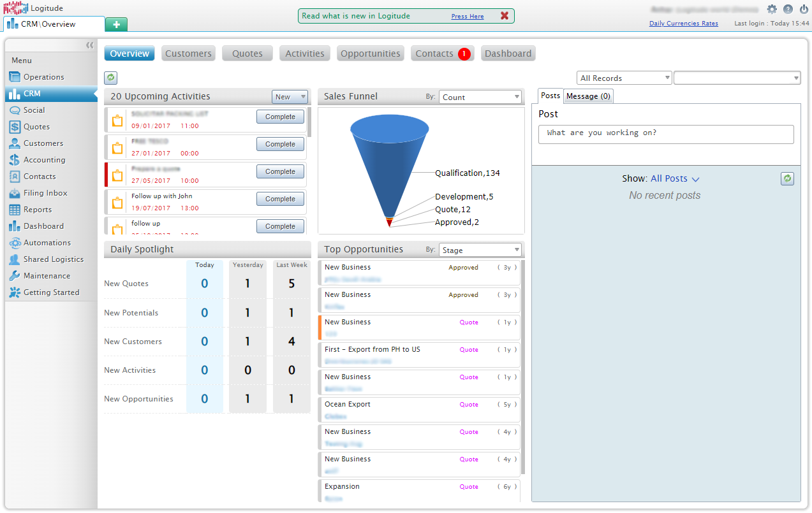
Task: Switch to the Activities tab
Action: [305, 54]
